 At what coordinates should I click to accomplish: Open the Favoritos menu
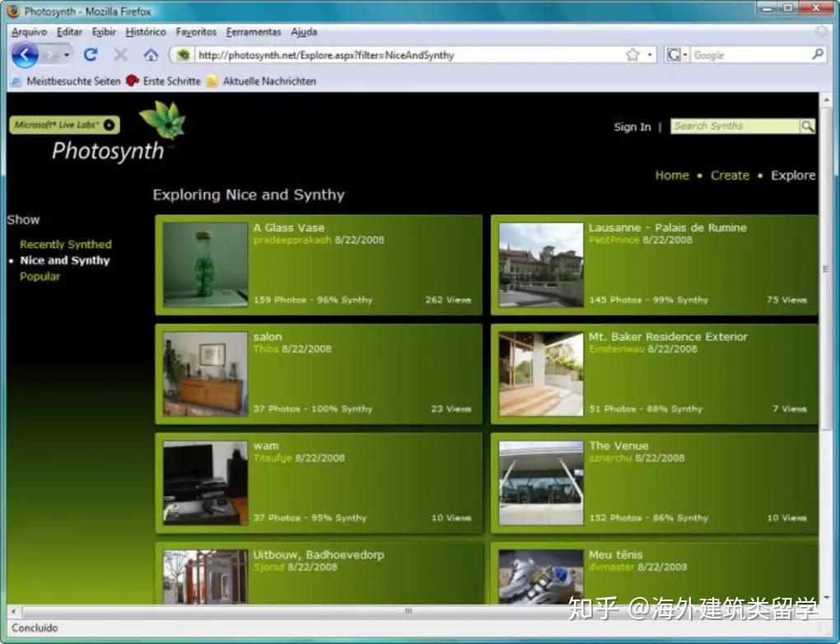(196, 32)
